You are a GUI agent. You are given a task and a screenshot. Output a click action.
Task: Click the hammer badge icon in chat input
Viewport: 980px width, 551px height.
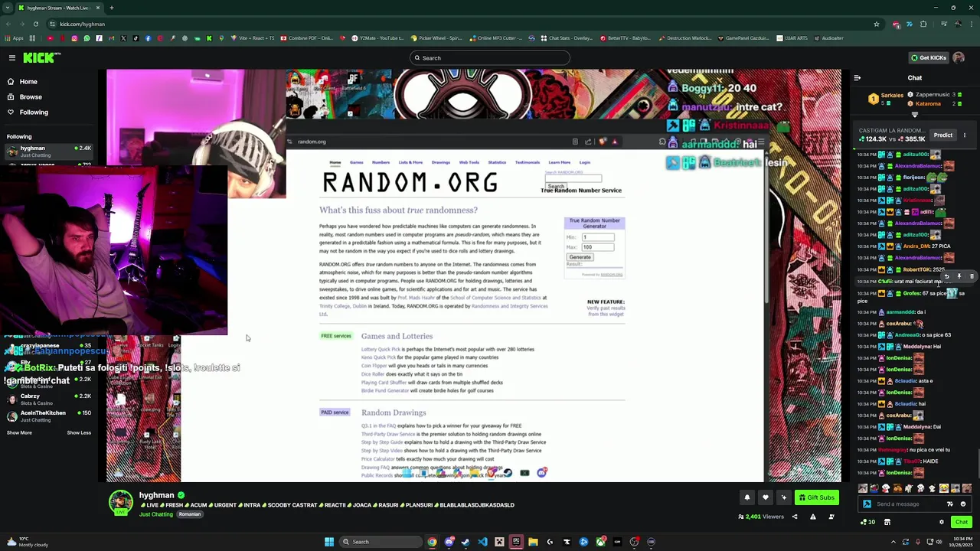coord(867,504)
